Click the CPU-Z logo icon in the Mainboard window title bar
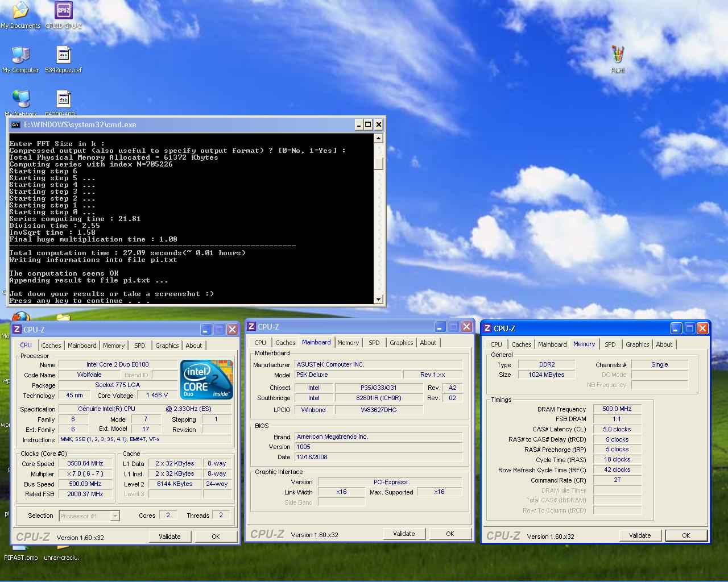Image resolution: width=728 pixels, height=582 pixels. [x=251, y=327]
